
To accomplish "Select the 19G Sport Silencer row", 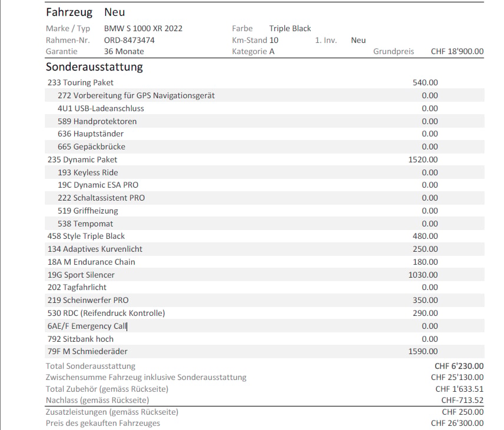I will (x=264, y=275).
